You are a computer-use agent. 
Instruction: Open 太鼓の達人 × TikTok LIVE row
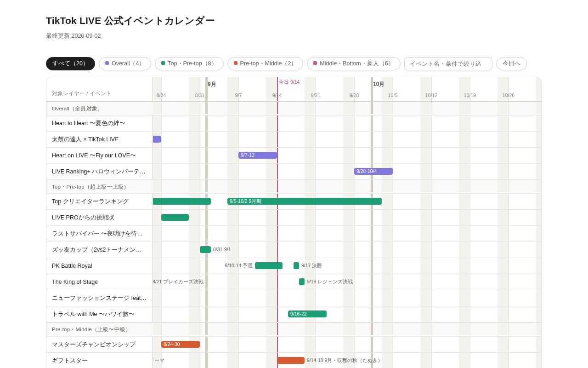100,139
